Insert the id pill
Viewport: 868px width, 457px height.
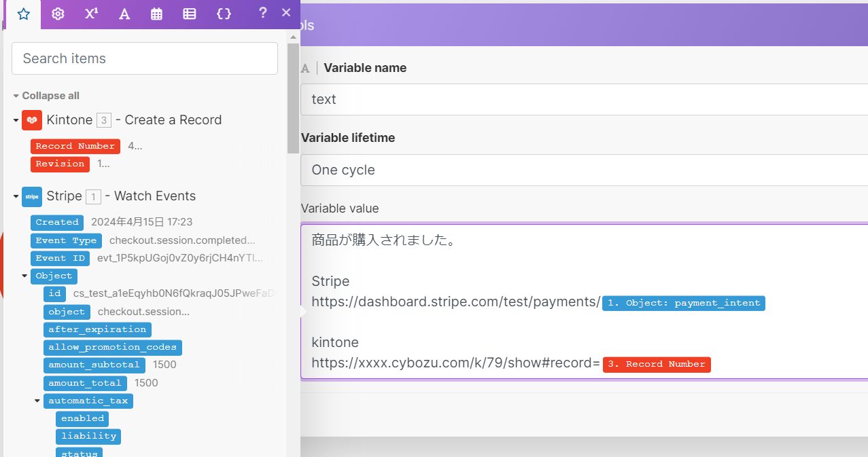54,293
